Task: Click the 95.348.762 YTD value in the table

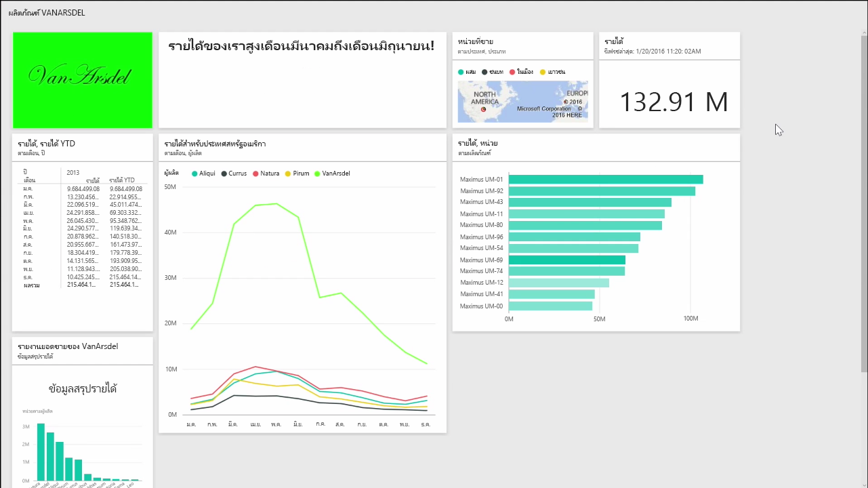Action: [125, 220]
